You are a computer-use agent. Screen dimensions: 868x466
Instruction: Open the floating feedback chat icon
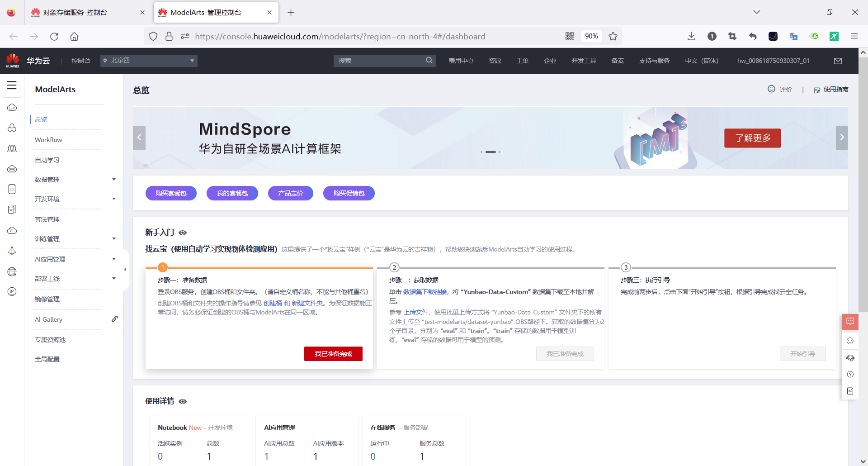tap(850, 322)
